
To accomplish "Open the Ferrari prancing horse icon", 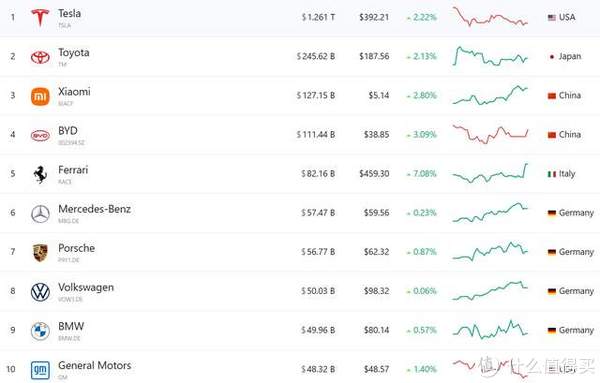I will pyautogui.click(x=40, y=174).
